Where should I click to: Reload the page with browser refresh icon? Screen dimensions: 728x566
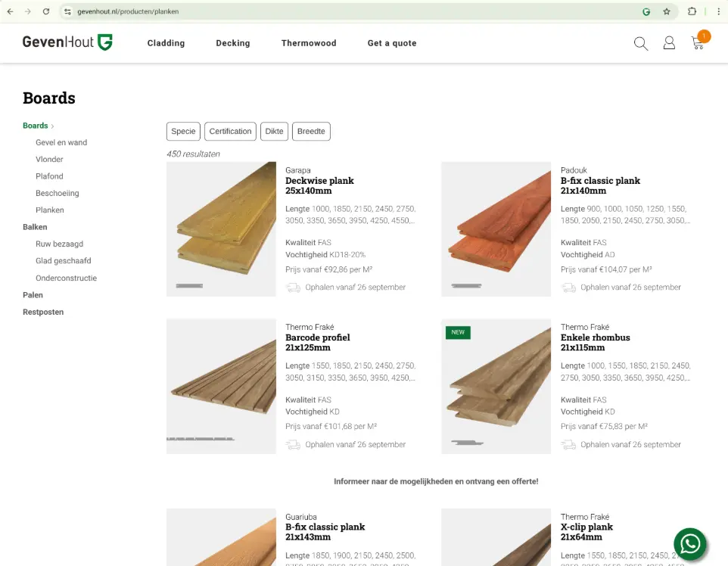coord(46,11)
